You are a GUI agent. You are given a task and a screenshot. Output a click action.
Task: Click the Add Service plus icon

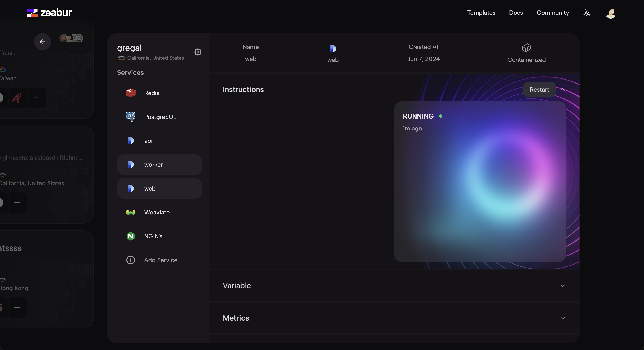pos(131,260)
